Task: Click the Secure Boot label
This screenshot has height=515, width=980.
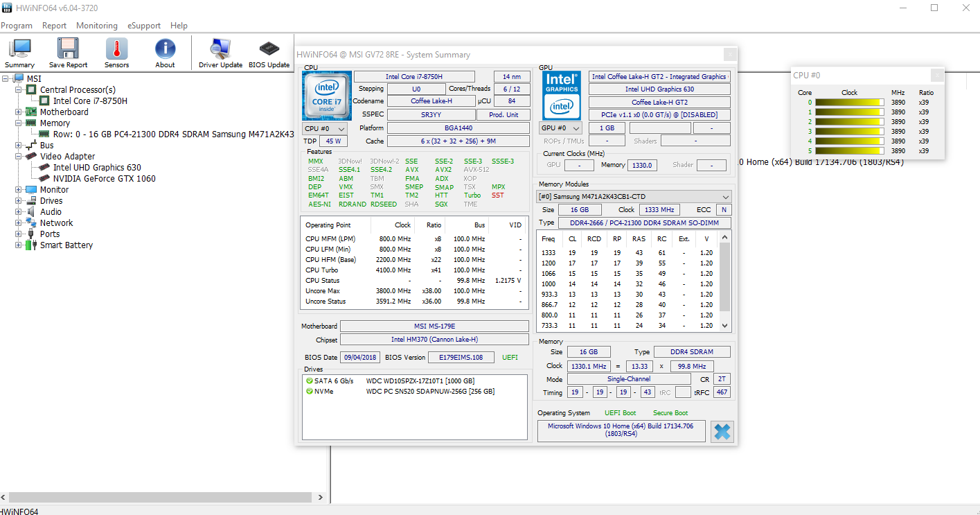Action: [x=670, y=413]
